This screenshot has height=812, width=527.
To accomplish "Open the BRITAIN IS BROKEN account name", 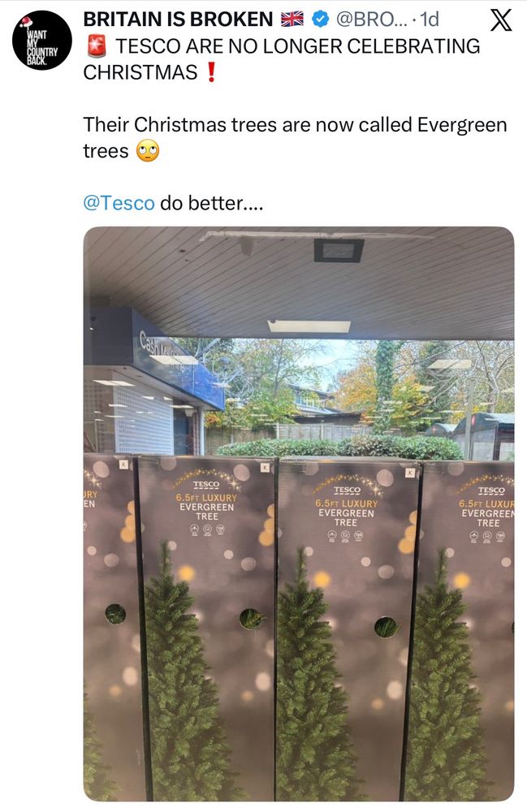I will [178, 19].
